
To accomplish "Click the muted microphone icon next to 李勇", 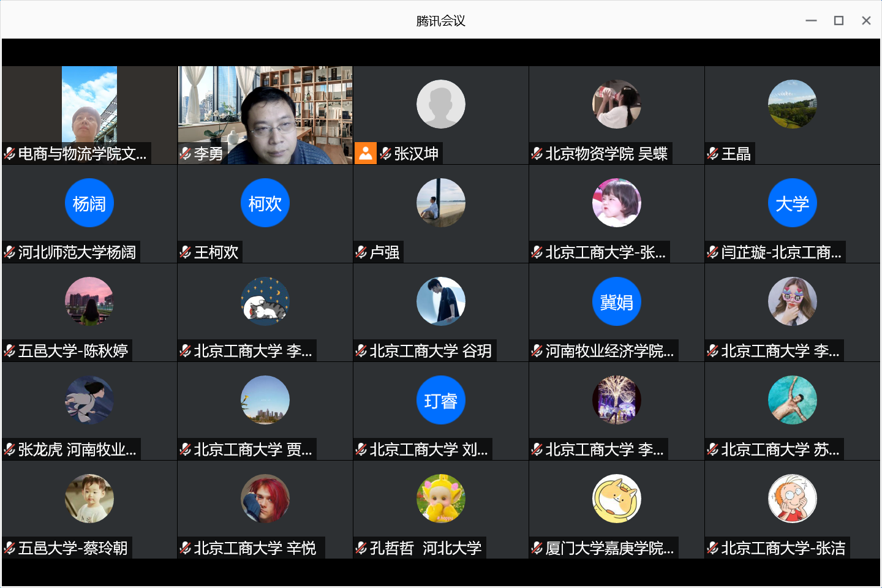I will click(186, 154).
